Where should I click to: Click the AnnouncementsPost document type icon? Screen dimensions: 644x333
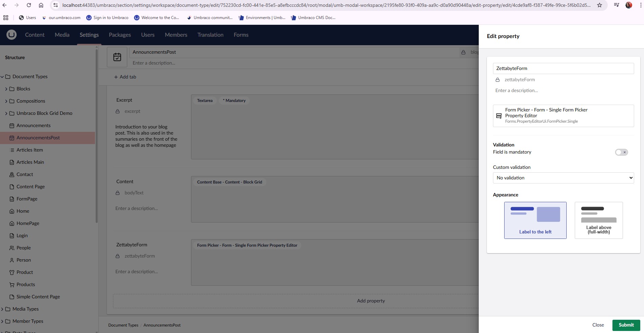117,57
